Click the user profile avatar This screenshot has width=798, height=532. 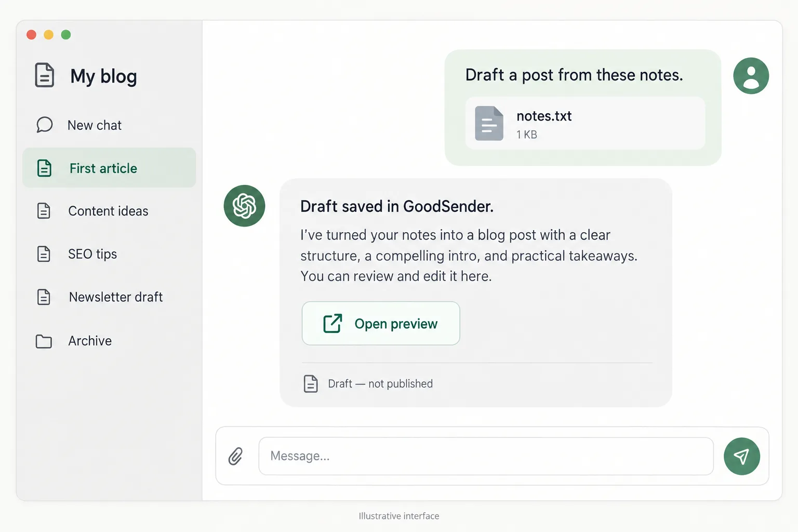(751, 76)
